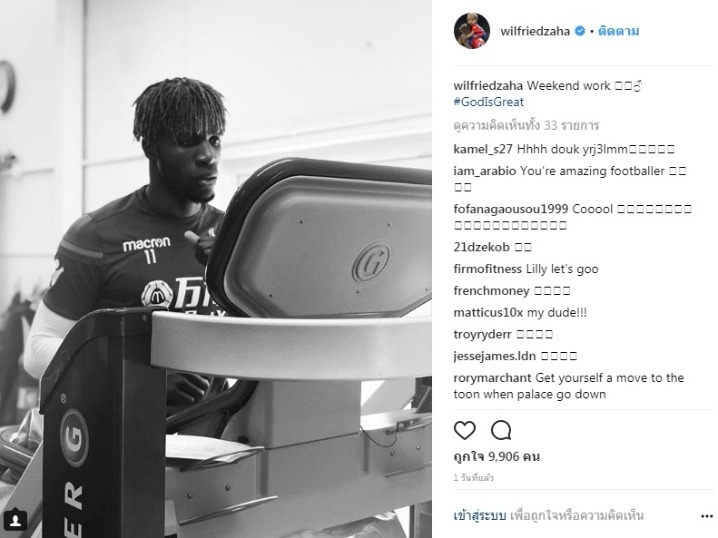This screenshot has width=718, height=538.
Task: Open kamel_s27 commenter profile
Action: point(483,149)
